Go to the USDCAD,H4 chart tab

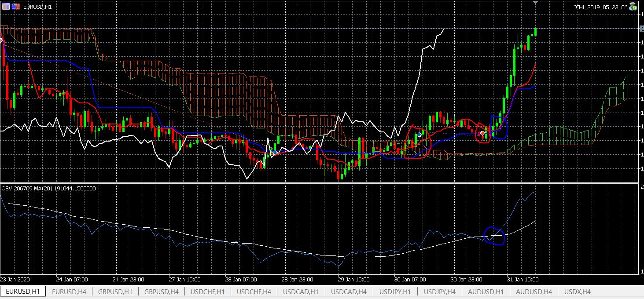pyautogui.click(x=349, y=292)
